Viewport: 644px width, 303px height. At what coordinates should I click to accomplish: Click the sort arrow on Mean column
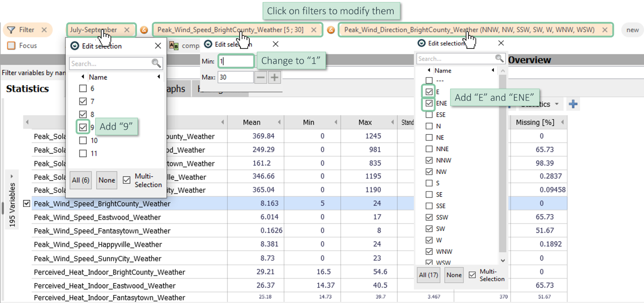pos(279,122)
